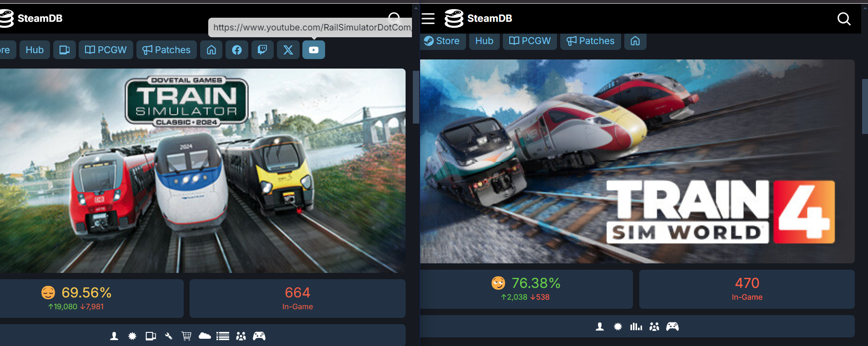
Task: Click Patches button in right page
Action: (x=591, y=41)
